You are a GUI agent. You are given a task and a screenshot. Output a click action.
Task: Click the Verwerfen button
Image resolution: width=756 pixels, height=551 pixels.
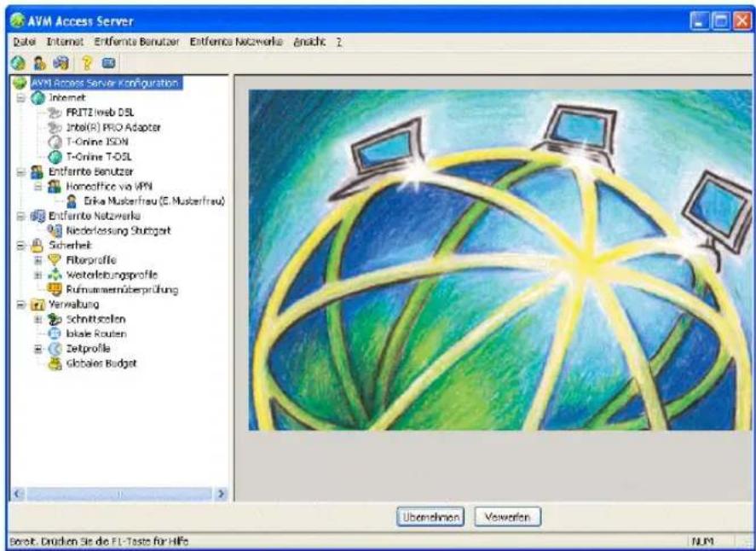coord(508,517)
